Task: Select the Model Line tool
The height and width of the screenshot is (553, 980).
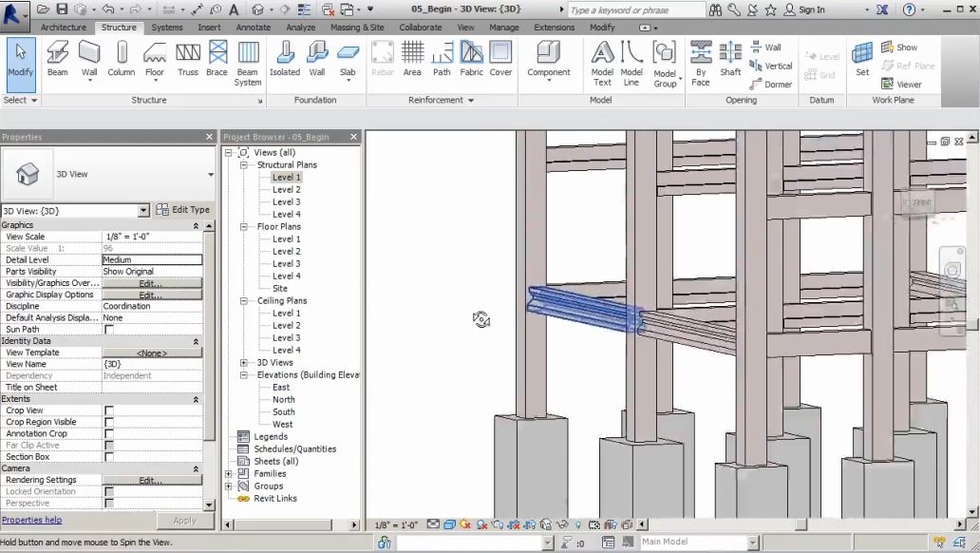Action: 631,63
